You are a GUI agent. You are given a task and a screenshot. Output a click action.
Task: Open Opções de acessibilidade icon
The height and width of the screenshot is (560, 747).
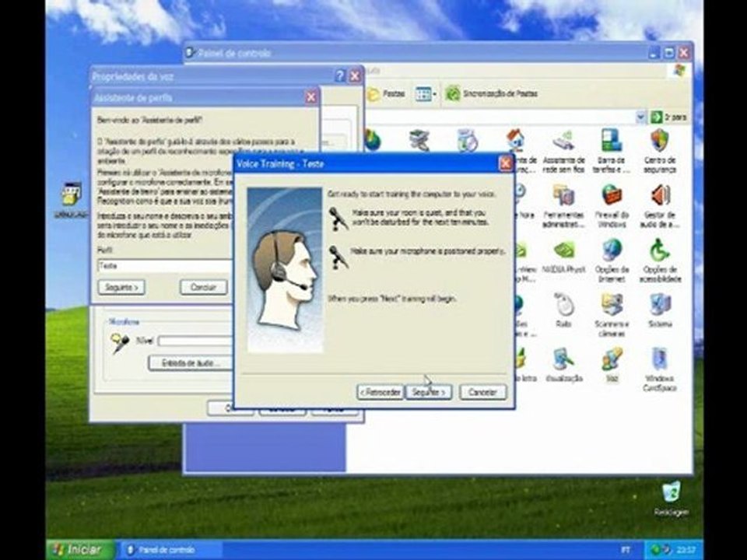point(660,261)
